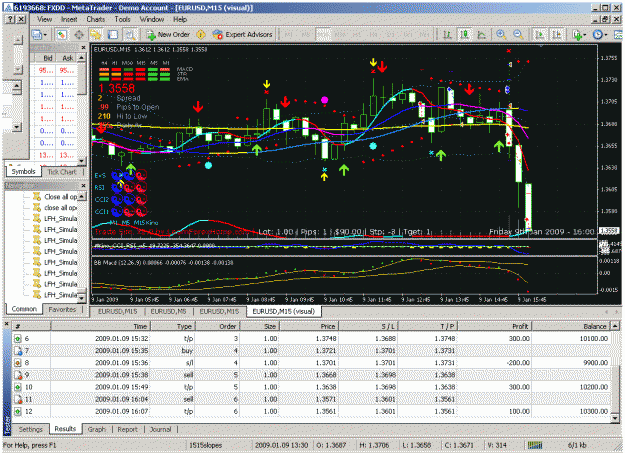625x453 pixels.
Task: Open the new chart dropdown arrow
Action: click(x=45, y=35)
